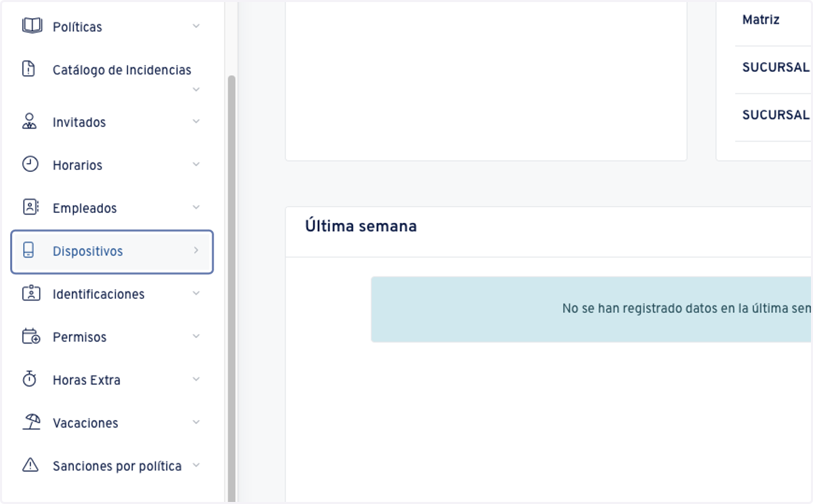This screenshot has width=813, height=504.
Task: Click the Empleados badge icon
Action: pos(30,207)
